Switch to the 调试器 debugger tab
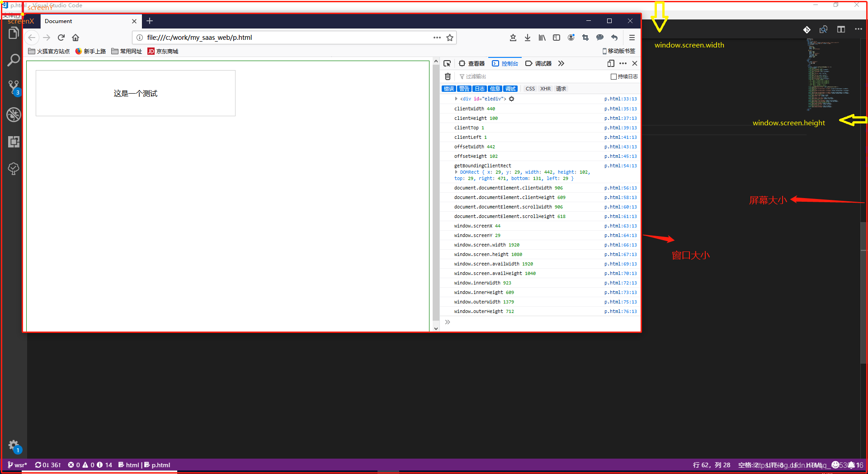The image size is (868, 474). click(538, 63)
